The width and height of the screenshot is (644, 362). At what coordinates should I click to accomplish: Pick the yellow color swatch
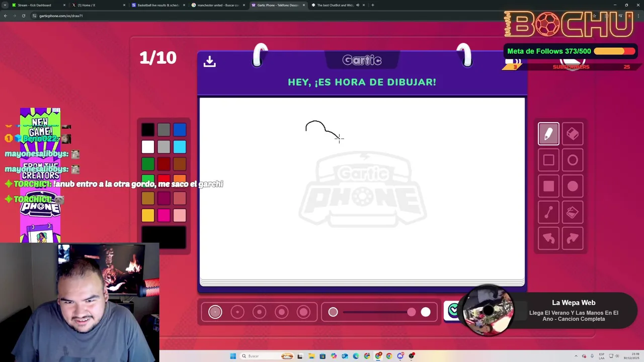point(148,215)
